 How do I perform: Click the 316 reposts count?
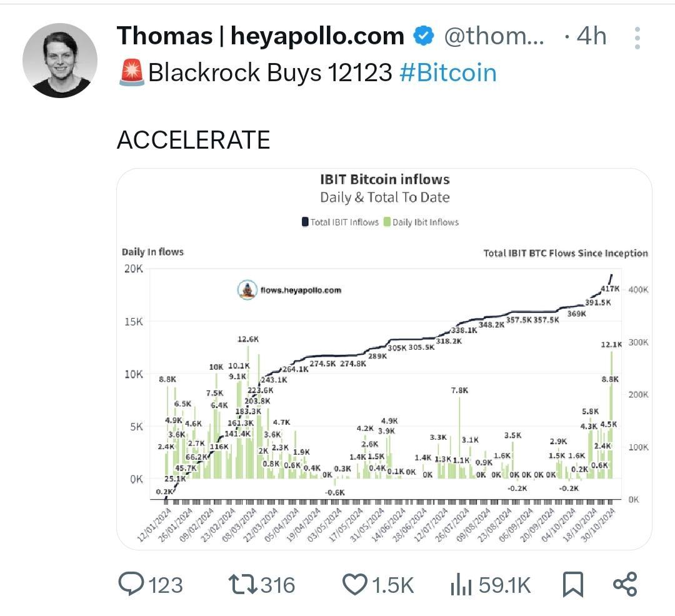pos(277,585)
